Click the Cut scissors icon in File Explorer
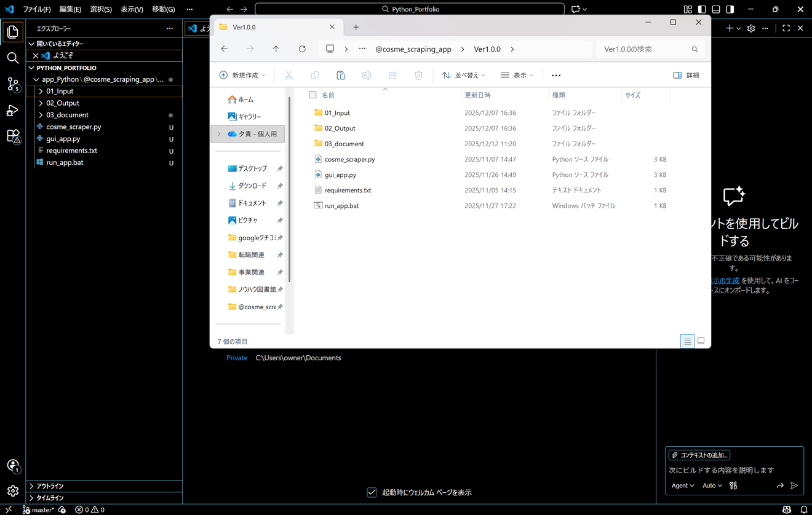812x515 pixels. (x=289, y=75)
